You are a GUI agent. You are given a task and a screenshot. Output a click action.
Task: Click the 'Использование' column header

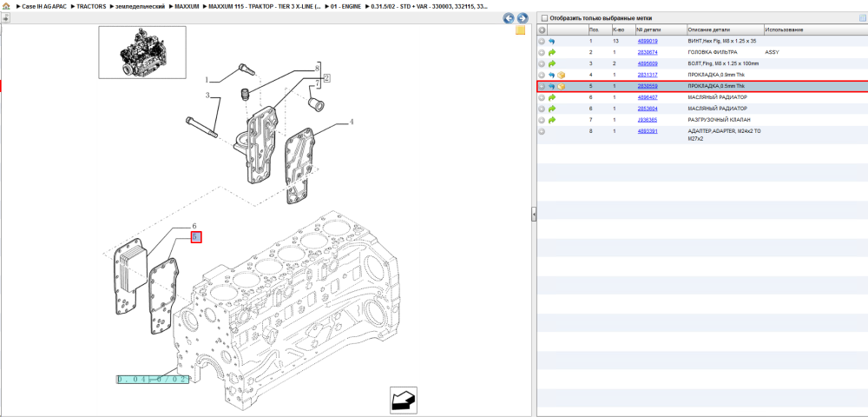815,30
